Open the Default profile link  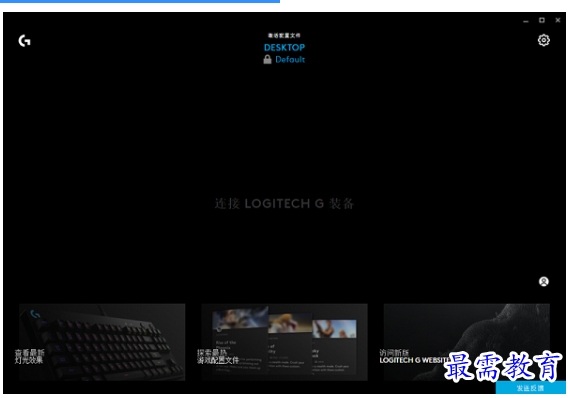pyautogui.click(x=290, y=59)
